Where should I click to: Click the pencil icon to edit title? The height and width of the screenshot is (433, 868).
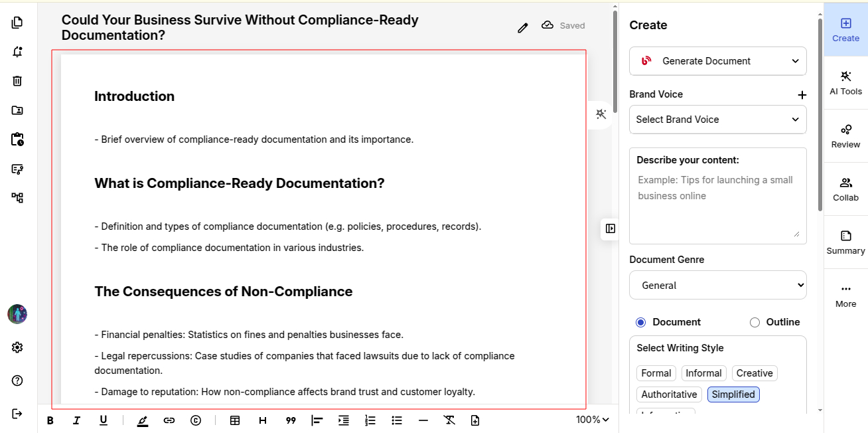523,27
